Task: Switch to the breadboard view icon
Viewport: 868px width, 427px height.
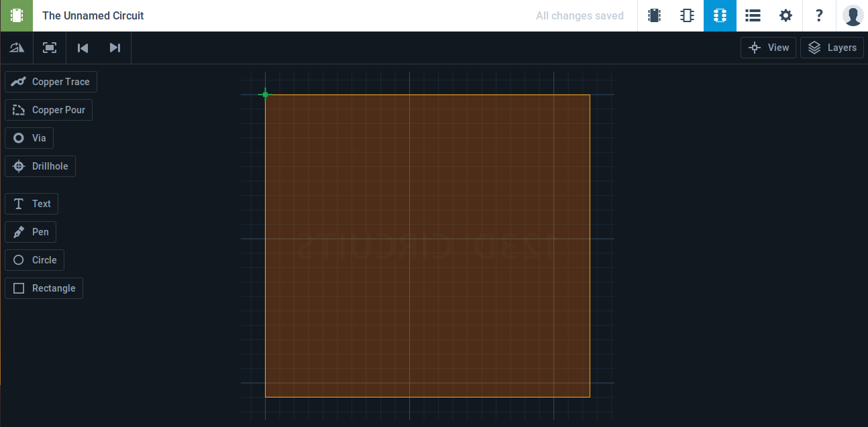Action: pyautogui.click(x=654, y=15)
